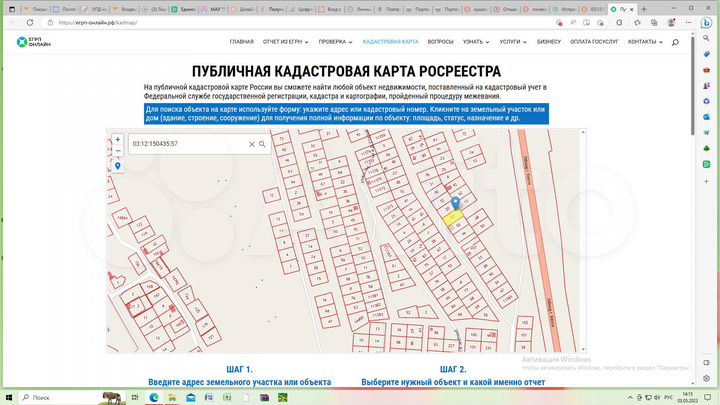Expand the УСЛУГИ dropdown menu

tap(513, 42)
